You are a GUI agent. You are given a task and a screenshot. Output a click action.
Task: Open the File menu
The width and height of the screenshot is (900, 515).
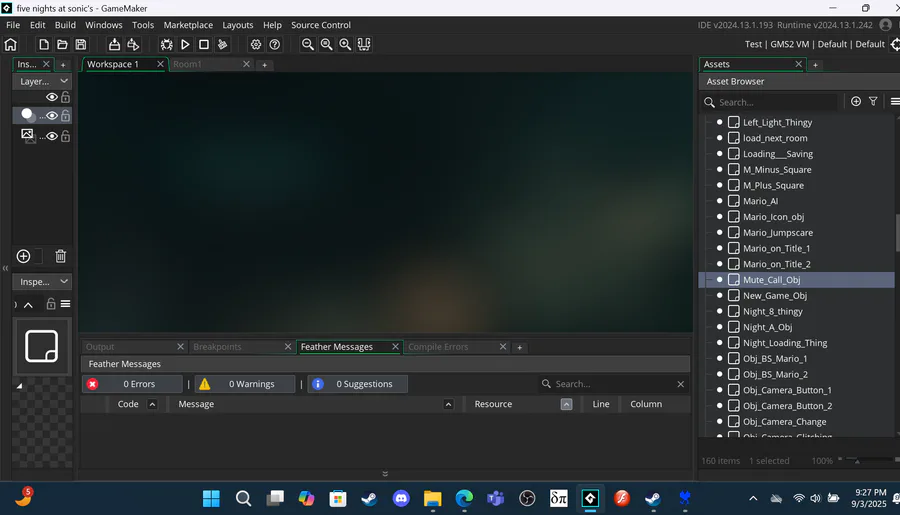[x=13, y=25]
